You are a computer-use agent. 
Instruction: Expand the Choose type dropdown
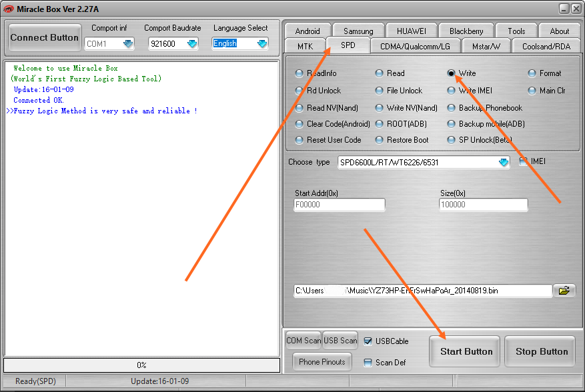(504, 162)
